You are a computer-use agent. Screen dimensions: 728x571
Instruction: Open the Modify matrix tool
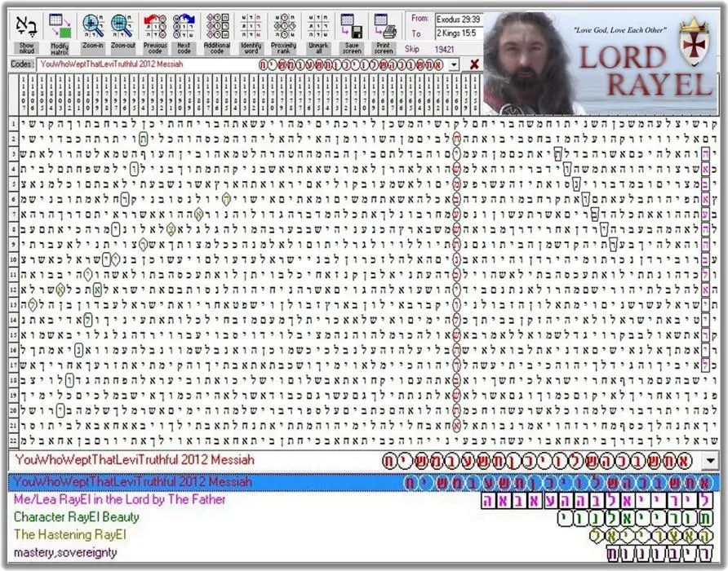click(x=60, y=33)
